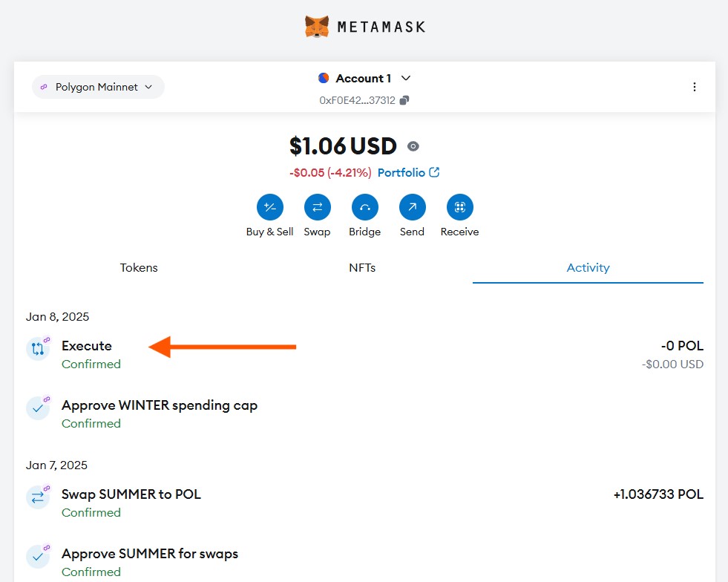The image size is (728, 582).
Task: Click the Send arrow icon
Action: (x=412, y=207)
